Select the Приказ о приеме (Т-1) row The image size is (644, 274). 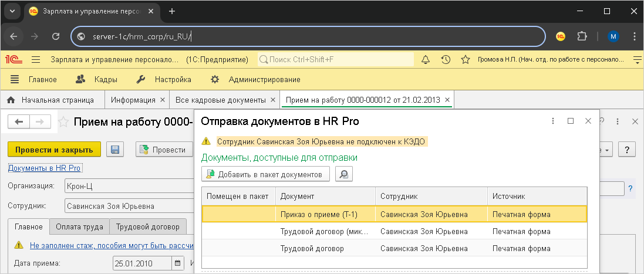(x=395, y=214)
